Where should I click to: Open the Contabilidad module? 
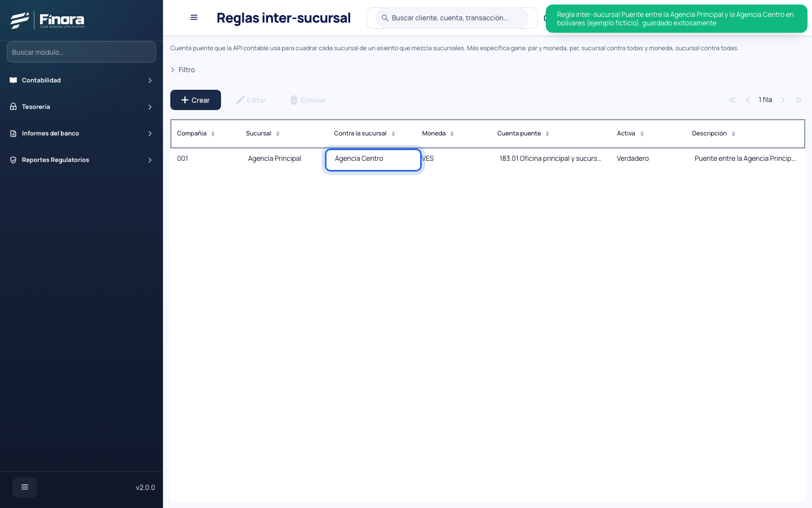click(81, 80)
